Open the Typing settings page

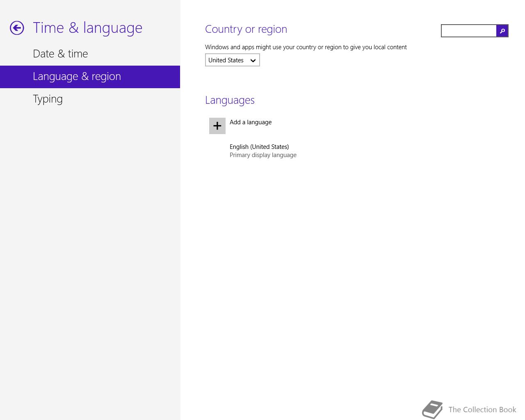[x=90, y=99]
